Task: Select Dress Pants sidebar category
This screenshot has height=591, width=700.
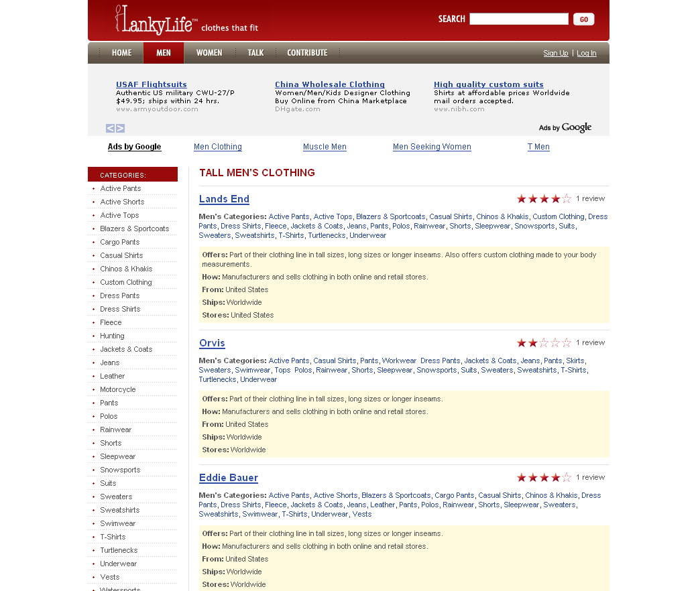Action: pyautogui.click(x=119, y=295)
